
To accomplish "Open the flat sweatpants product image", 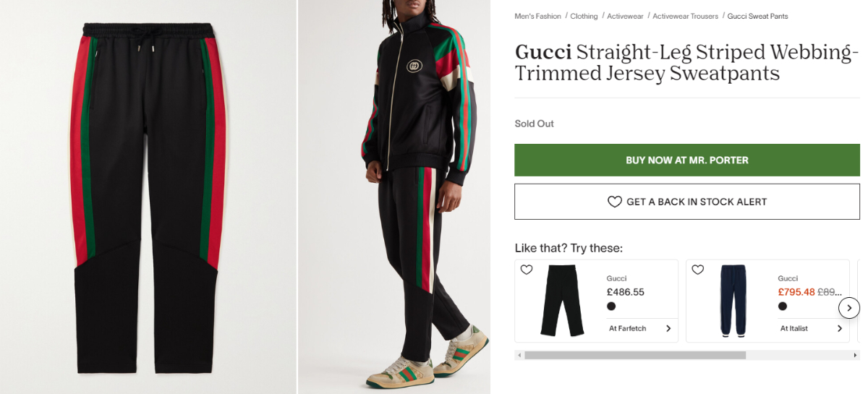I will 148,197.
